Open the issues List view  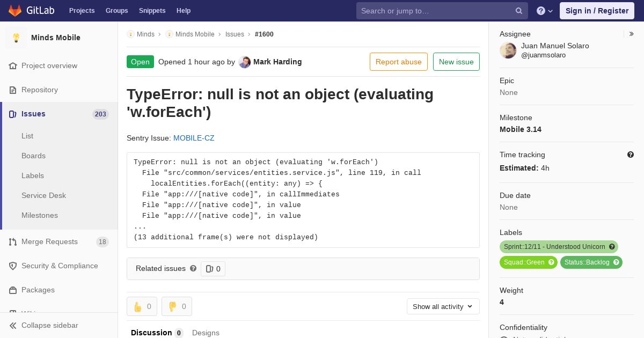(27, 136)
